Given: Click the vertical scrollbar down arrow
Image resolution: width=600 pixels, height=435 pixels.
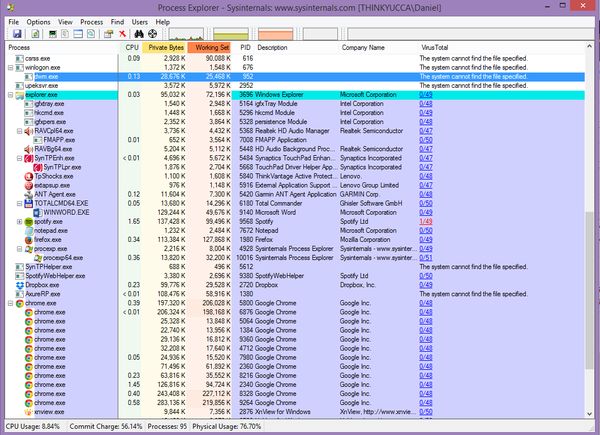Looking at the screenshot, I should click(x=589, y=414).
